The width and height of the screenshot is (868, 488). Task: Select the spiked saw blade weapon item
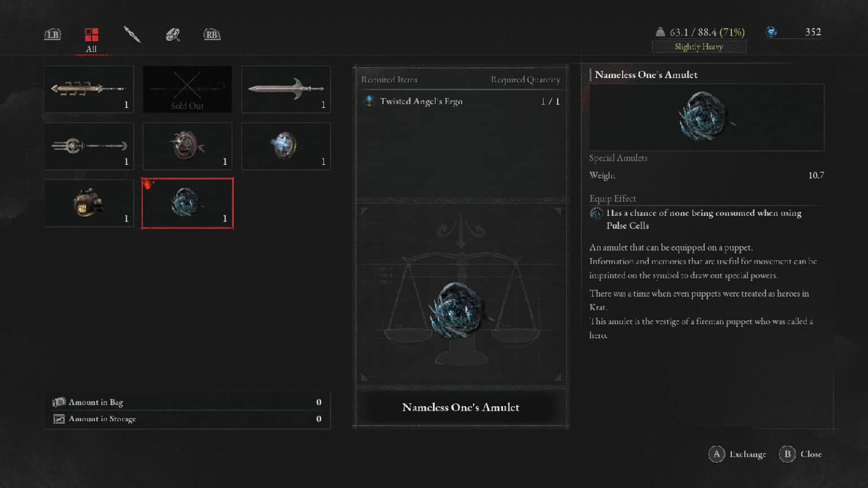click(x=89, y=89)
